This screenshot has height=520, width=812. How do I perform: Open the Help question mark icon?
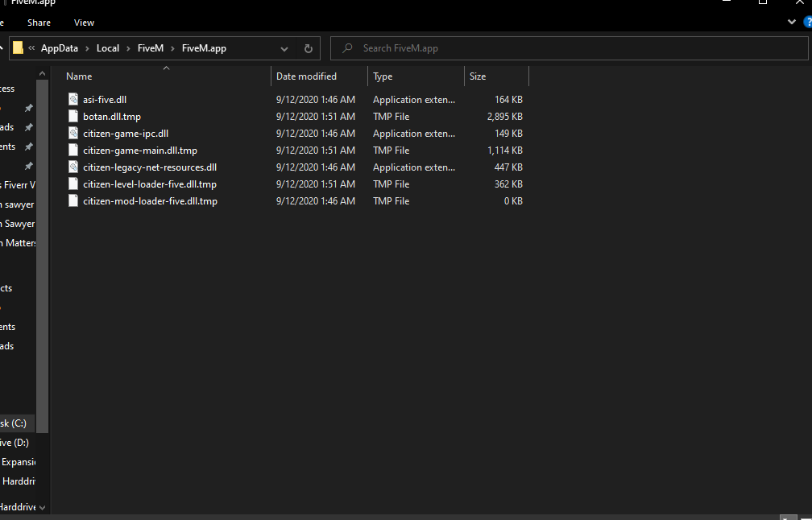click(807, 23)
